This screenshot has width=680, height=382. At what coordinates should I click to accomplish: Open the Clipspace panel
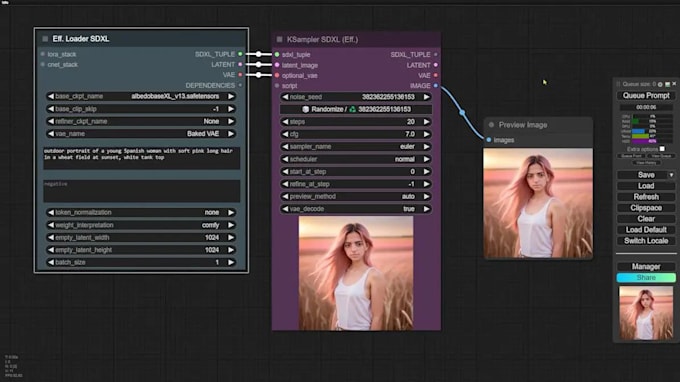pyautogui.click(x=646, y=208)
